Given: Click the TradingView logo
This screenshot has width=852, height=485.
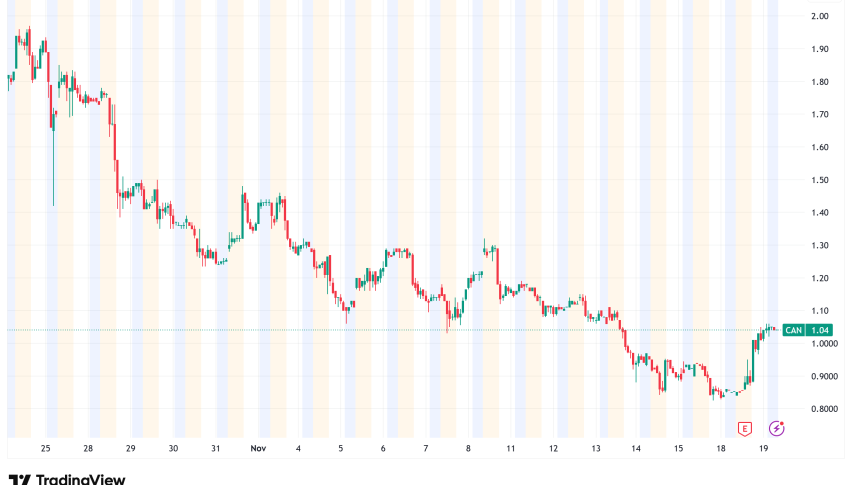Looking at the screenshot, I should pyautogui.click(x=67, y=479).
